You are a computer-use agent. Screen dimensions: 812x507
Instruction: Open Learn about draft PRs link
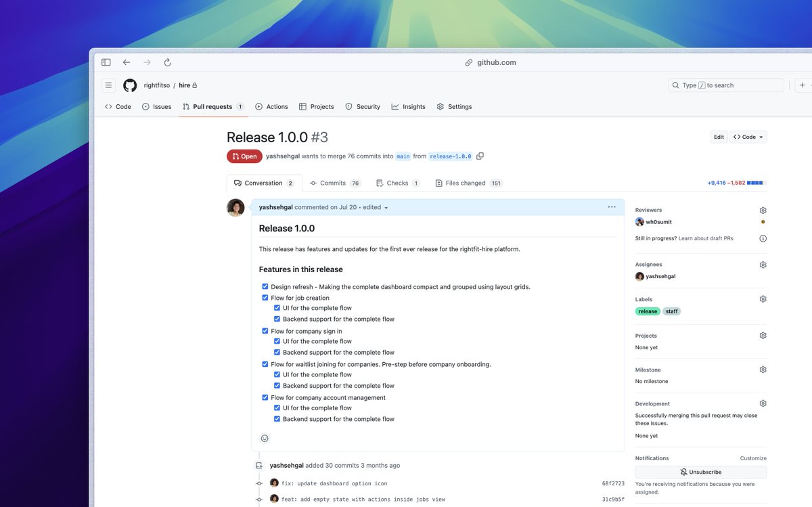click(706, 238)
